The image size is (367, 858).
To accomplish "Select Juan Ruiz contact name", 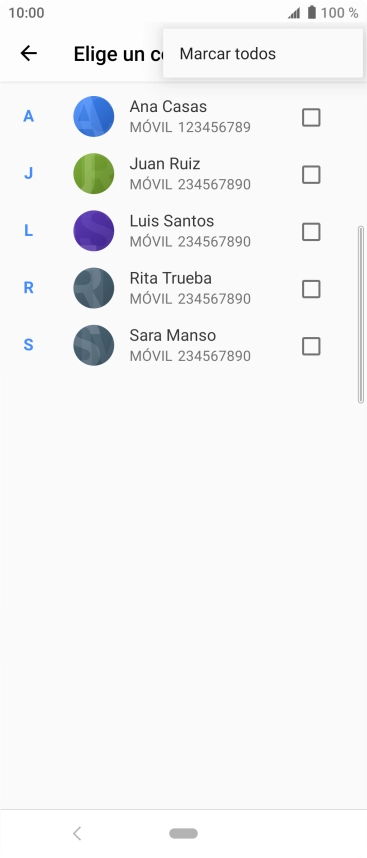I will [165, 164].
